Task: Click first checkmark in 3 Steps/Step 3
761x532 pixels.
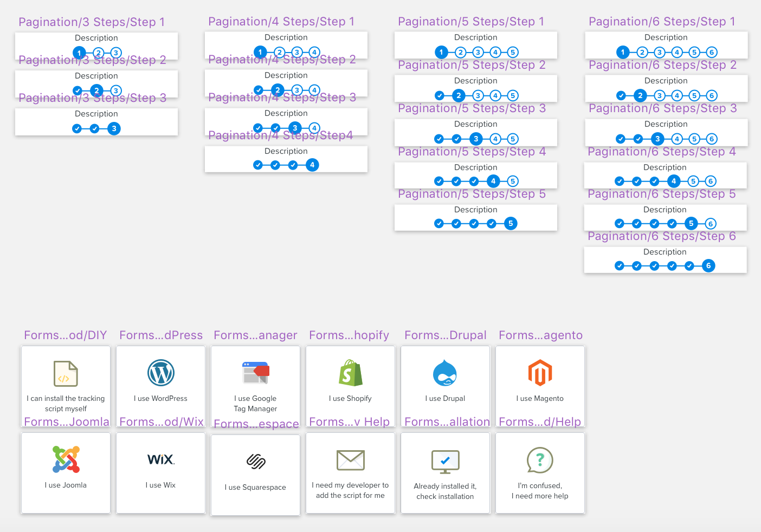Action: pos(77,128)
